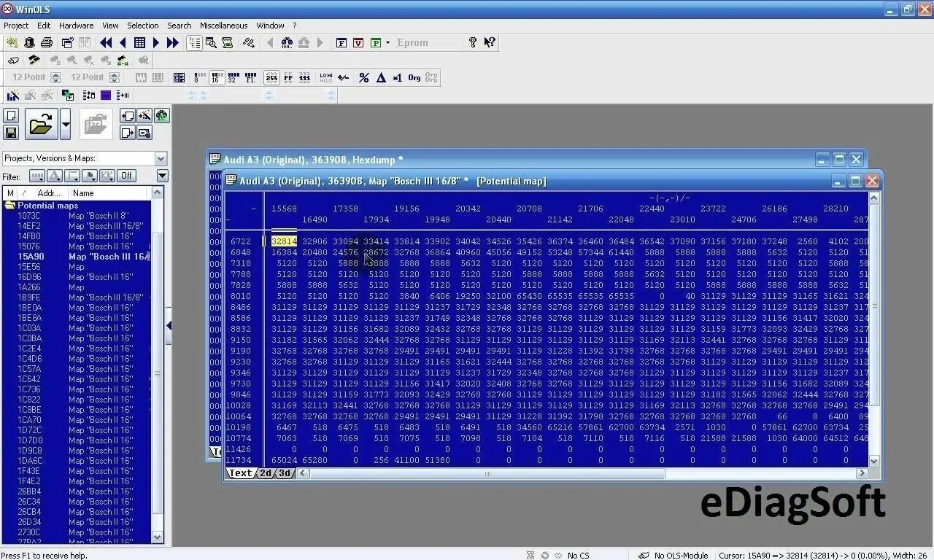Open the Hardware menu

point(76,26)
